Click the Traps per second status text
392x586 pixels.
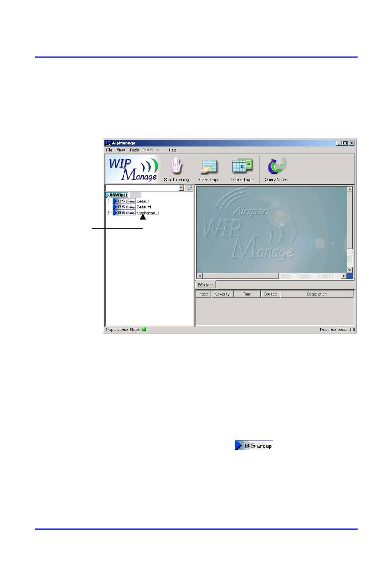pos(337,330)
